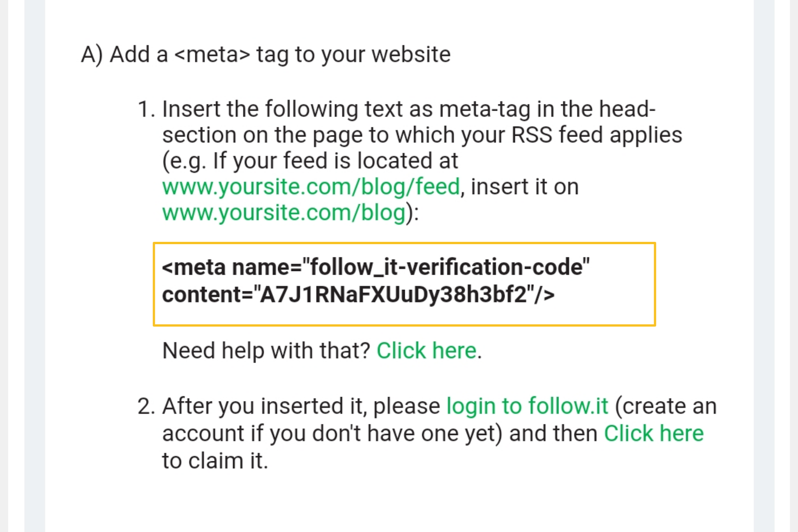
Task: Click the 'Click here' help link
Action: point(427,350)
